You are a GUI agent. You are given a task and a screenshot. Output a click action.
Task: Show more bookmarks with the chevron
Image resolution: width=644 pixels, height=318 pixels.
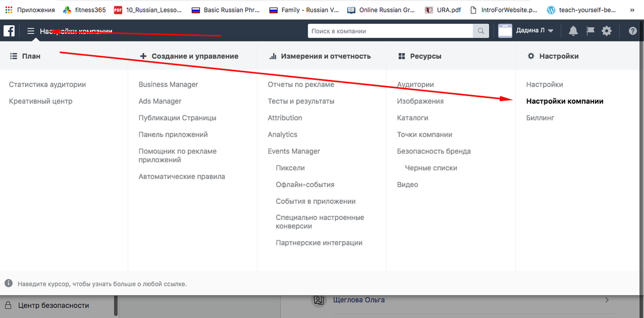(x=633, y=10)
